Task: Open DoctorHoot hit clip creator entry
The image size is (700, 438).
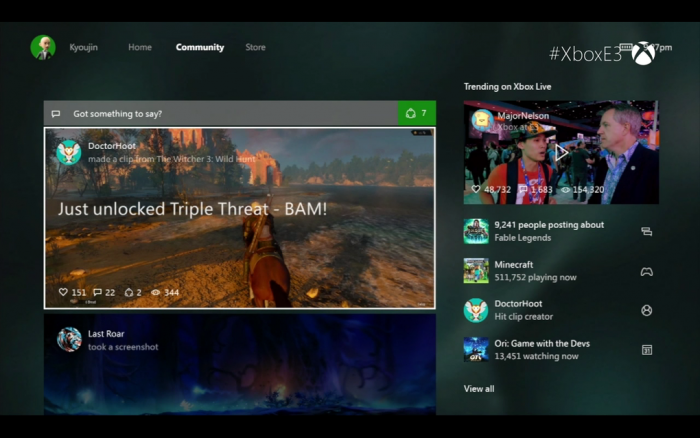Action: pyautogui.click(x=548, y=310)
